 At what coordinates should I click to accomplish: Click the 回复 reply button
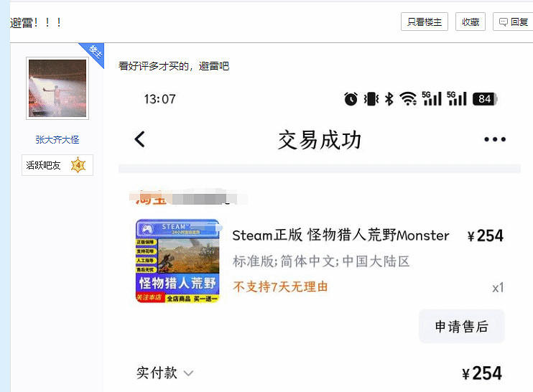[x=513, y=22]
